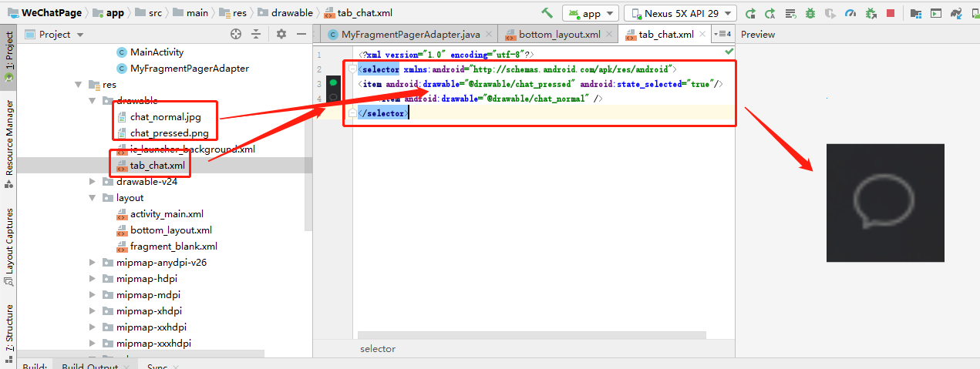
Task: Toggle gutter breakpoint marker on line 3
Action: click(333, 82)
